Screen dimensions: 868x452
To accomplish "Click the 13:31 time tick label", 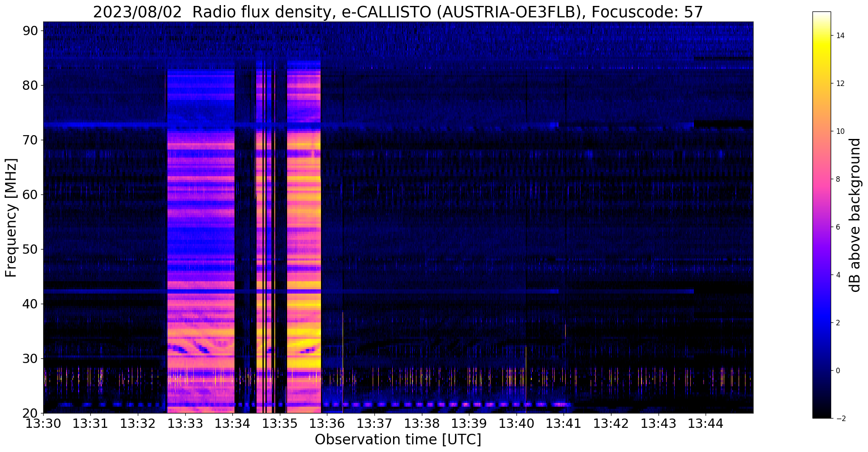I will click(x=90, y=424).
